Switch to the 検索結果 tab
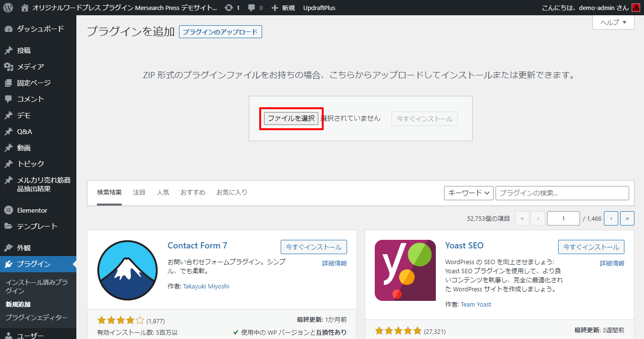644x339 pixels. (109, 193)
